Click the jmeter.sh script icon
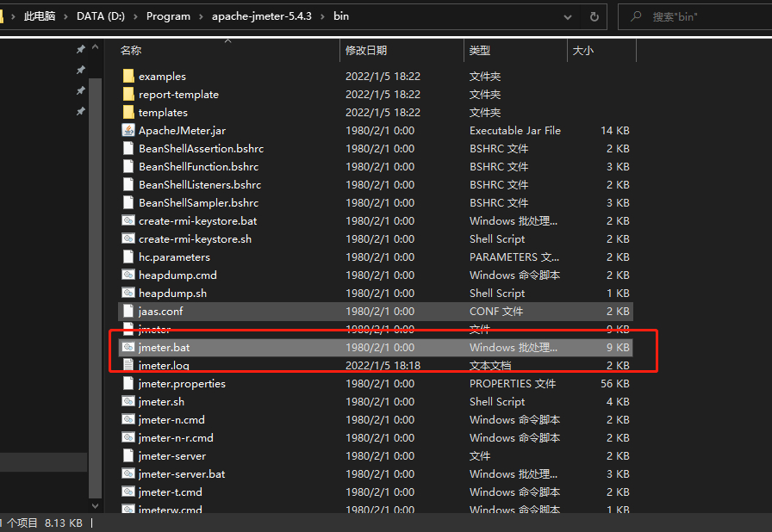The height and width of the screenshot is (532, 772). [x=128, y=401]
